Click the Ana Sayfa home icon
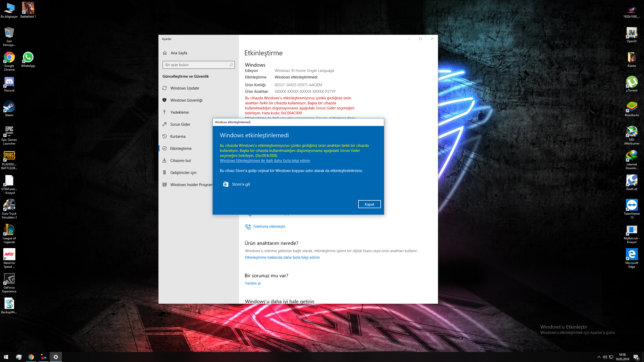The image size is (644, 362). coord(165,53)
